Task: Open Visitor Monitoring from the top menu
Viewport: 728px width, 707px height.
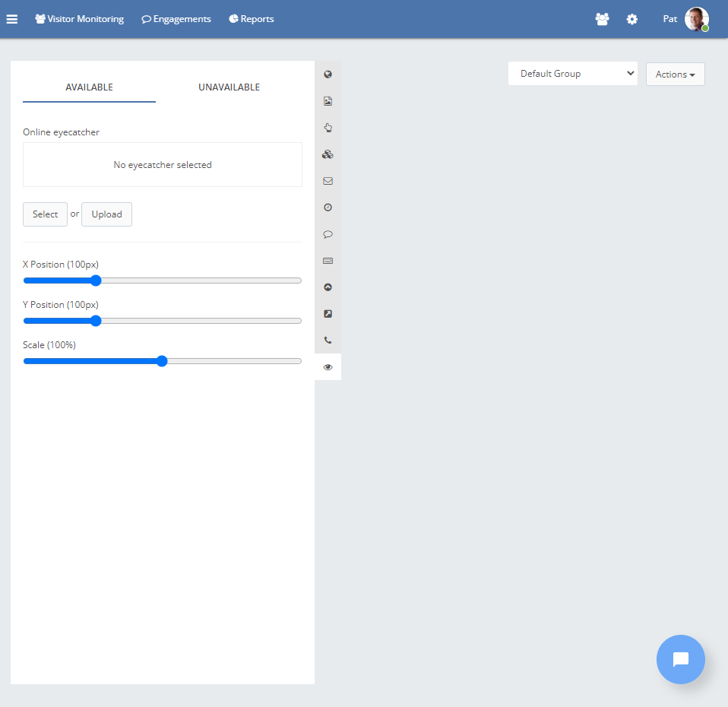Action: tap(80, 19)
